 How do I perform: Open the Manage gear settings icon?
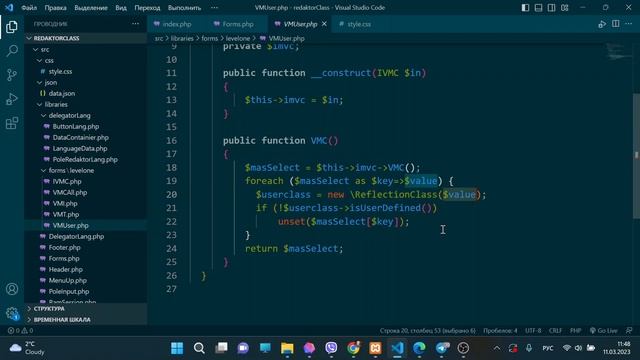point(12,313)
